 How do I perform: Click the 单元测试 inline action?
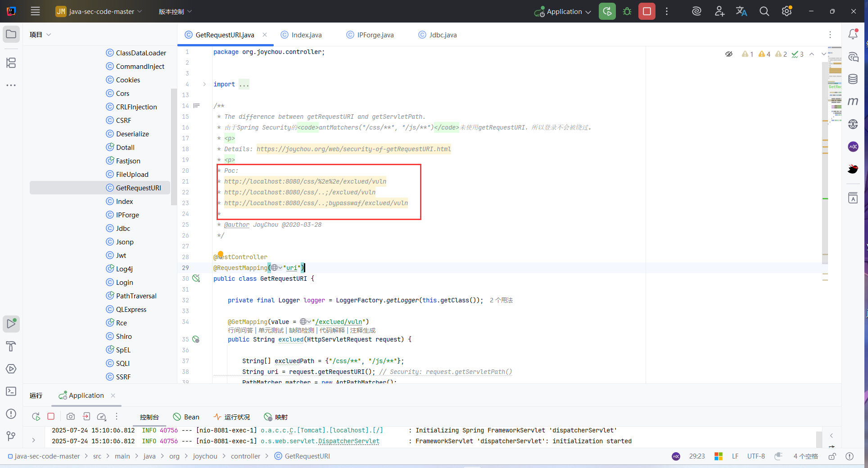tap(271, 330)
